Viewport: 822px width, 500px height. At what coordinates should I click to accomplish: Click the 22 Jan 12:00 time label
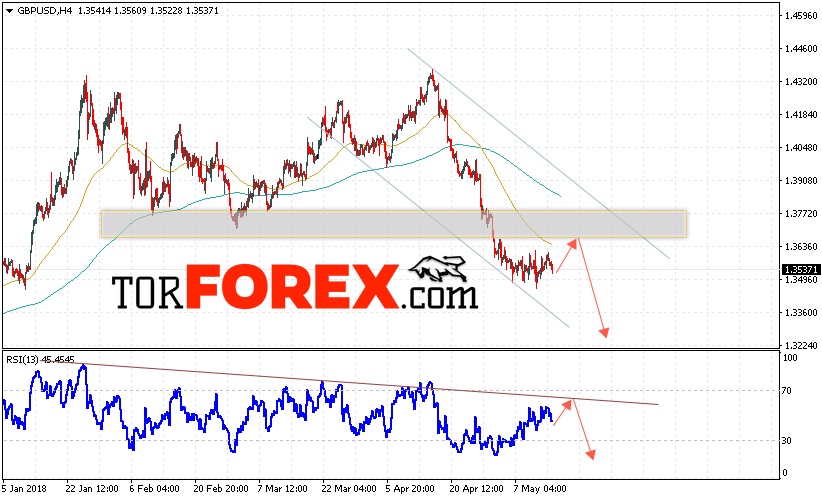point(92,489)
